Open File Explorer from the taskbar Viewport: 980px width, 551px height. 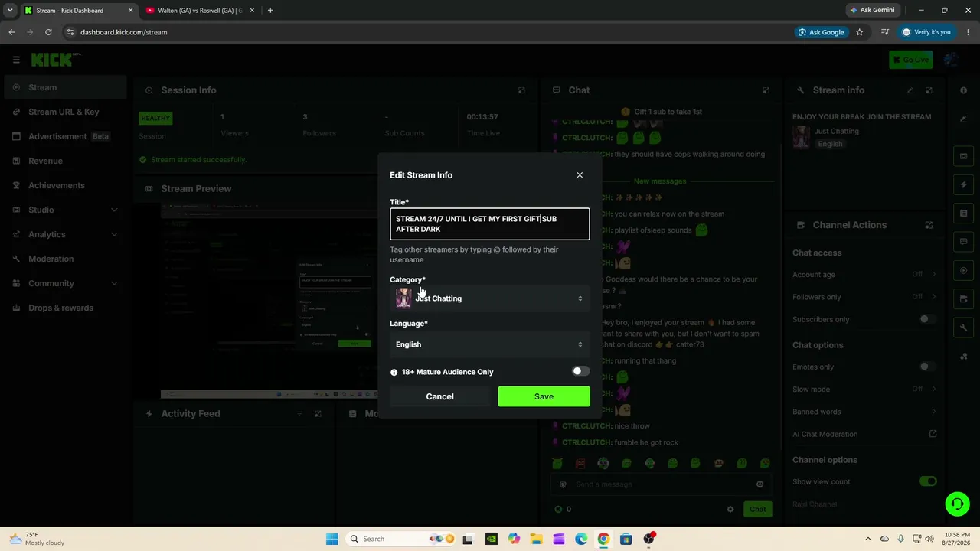(537, 539)
